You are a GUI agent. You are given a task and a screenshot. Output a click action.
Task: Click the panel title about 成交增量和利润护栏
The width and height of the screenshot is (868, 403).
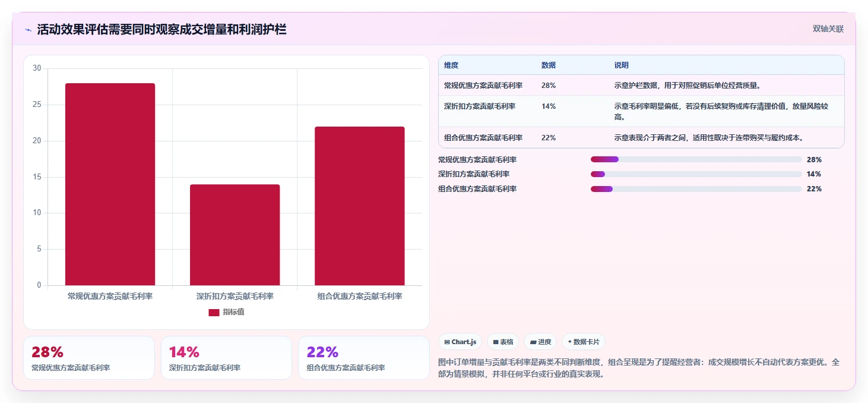point(161,30)
